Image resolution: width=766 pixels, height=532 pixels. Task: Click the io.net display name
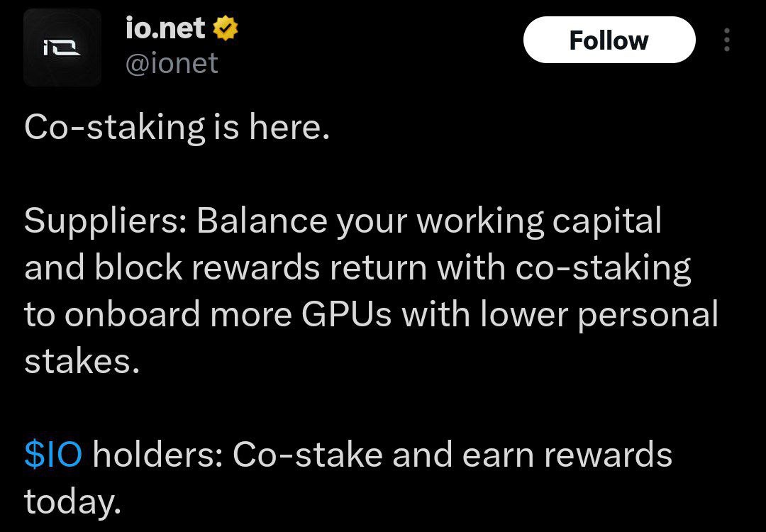click(x=165, y=28)
